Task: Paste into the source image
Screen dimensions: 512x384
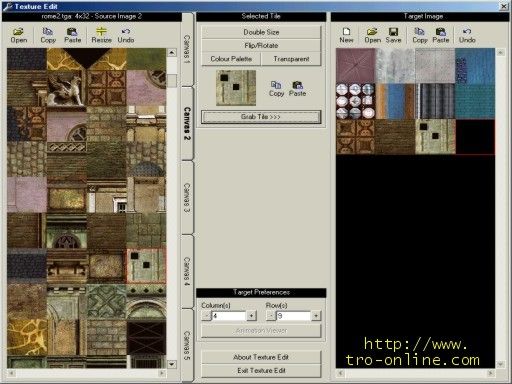Action: point(72,35)
